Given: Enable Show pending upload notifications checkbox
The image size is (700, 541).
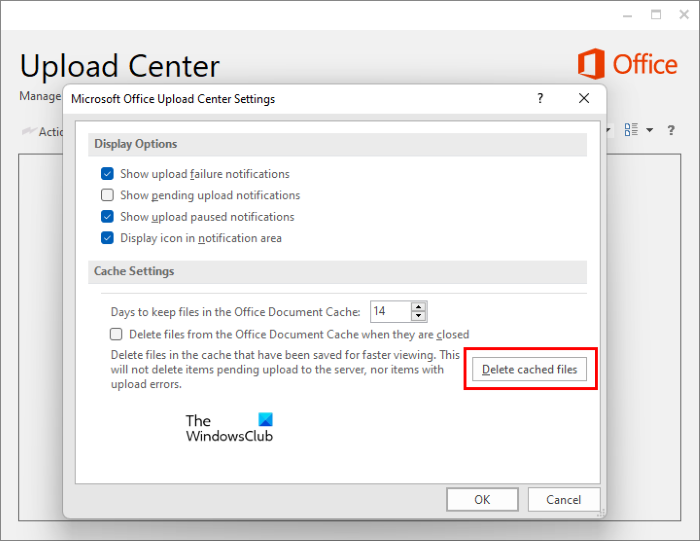Looking at the screenshot, I should pos(107,195).
